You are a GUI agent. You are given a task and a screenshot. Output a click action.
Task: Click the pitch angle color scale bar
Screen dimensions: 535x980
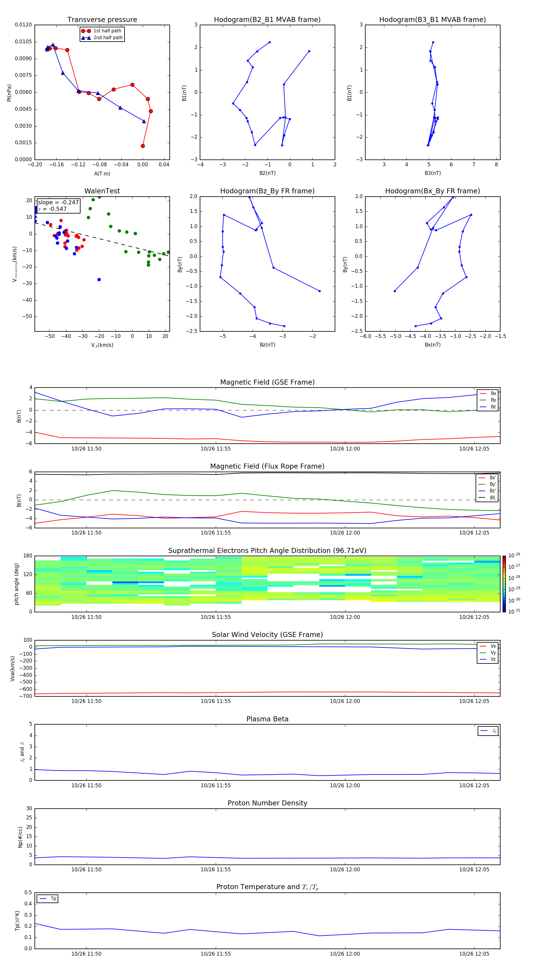pyautogui.click(x=504, y=584)
